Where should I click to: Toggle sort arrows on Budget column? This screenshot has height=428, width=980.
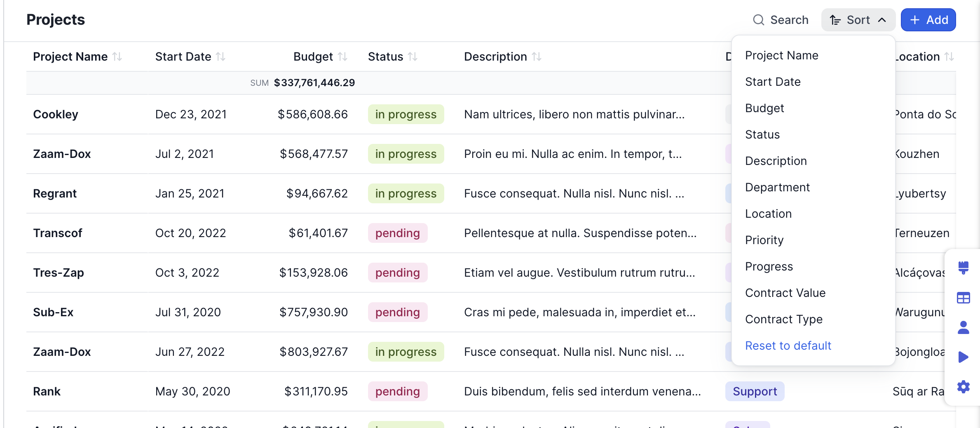342,56
